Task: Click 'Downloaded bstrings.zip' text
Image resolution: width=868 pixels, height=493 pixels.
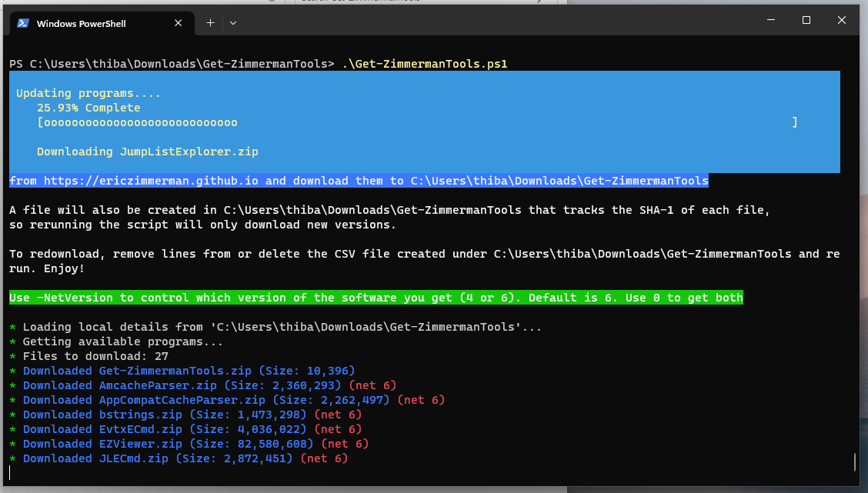Action: tap(102, 415)
